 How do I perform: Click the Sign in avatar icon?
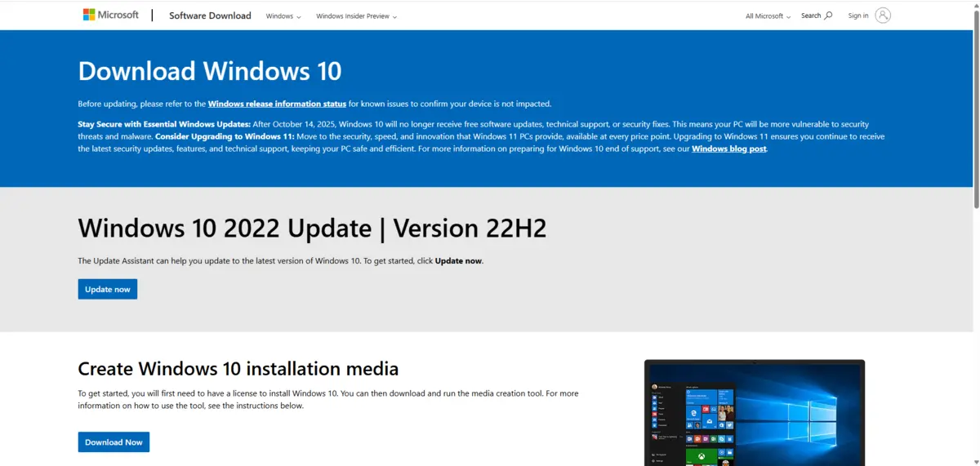tap(883, 16)
